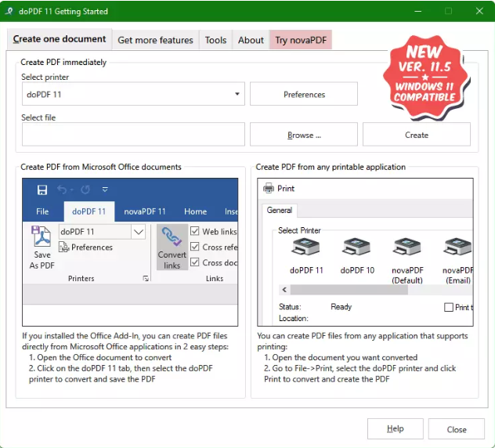Open the quick access customize arrow icon
This screenshot has height=448, width=495.
pyautogui.click(x=105, y=190)
